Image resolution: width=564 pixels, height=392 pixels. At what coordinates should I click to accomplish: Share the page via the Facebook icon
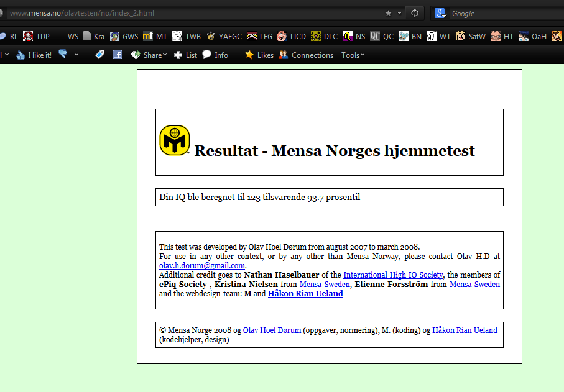(x=118, y=55)
